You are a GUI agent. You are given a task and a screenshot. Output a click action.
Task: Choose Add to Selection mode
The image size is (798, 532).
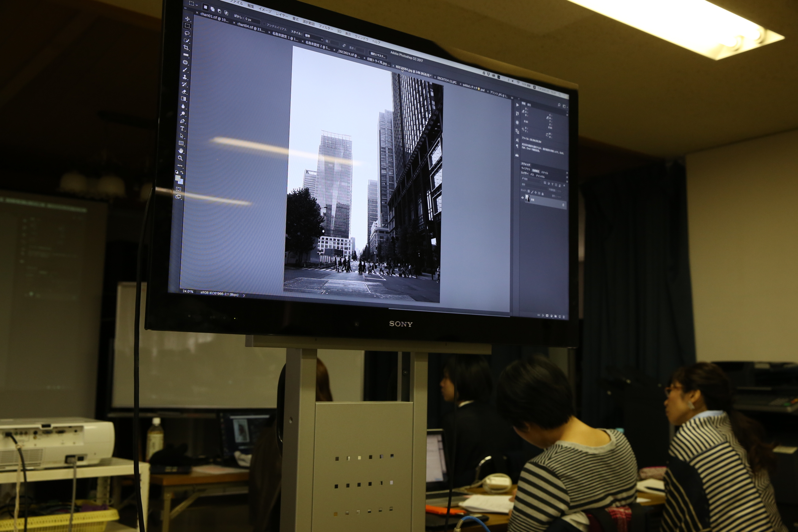pos(212,9)
